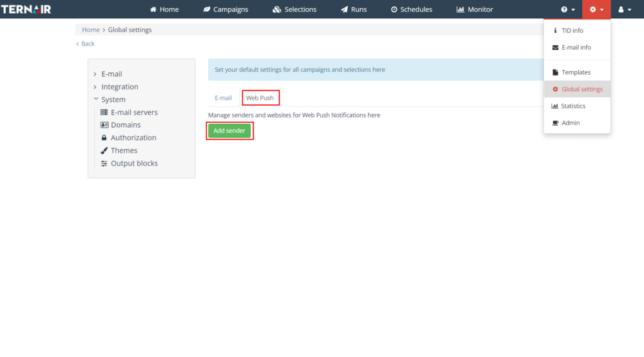The image size is (644, 357).
Task: Open Home in the top navigation
Action: pyautogui.click(x=164, y=9)
